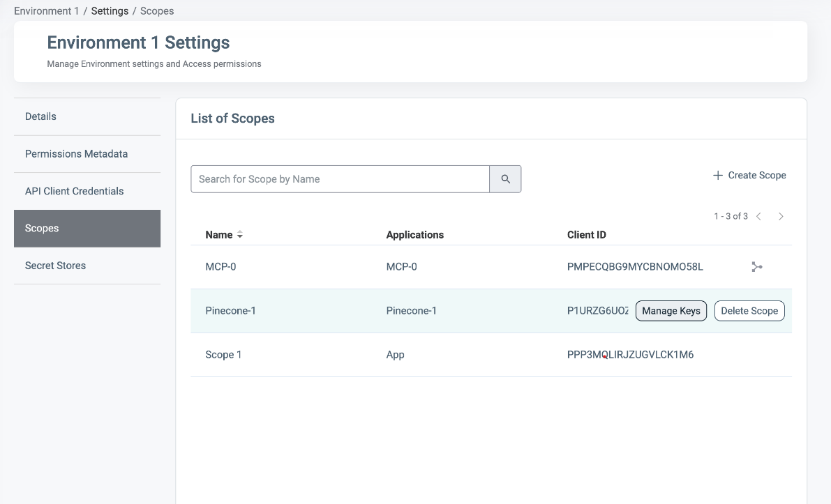
Task: Open the Details settings tab
Action: (40, 116)
